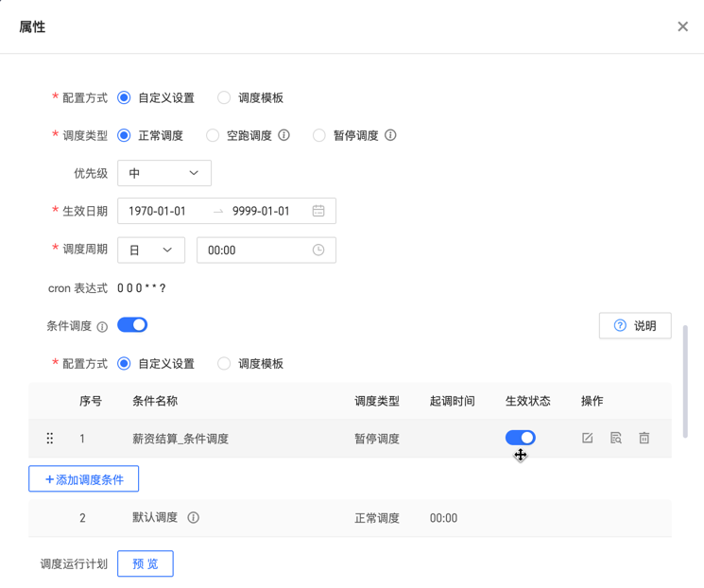The image size is (704, 588).
Task: View details of 薪资结算_条件调度
Action: [x=616, y=438]
